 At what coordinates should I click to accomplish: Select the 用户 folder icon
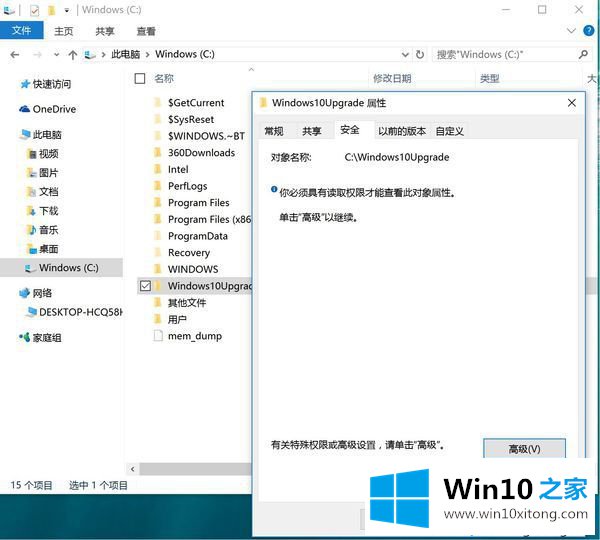[157, 319]
